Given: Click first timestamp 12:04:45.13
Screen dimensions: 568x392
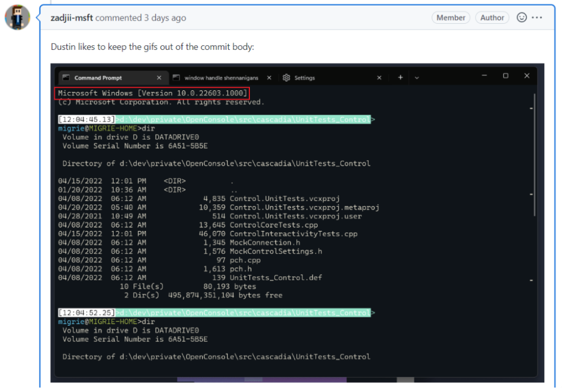Looking at the screenshot, I should (86, 120).
